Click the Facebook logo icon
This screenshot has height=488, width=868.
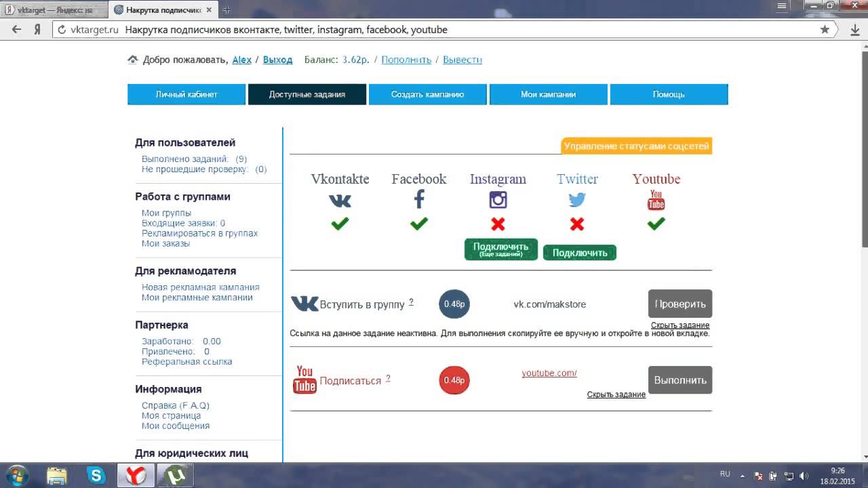coord(419,199)
